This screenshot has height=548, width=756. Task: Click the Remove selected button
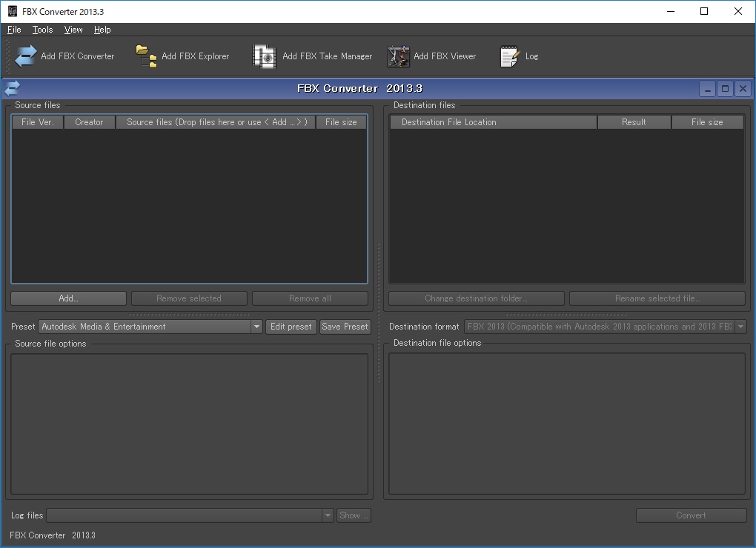(x=189, y=298)
